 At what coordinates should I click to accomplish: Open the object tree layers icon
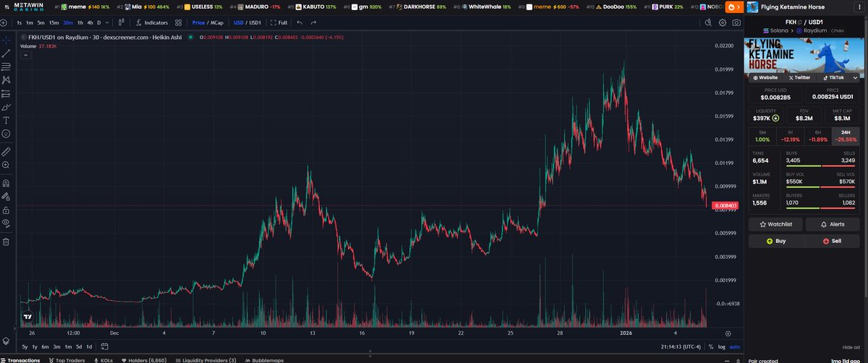[x=6, y=340]
